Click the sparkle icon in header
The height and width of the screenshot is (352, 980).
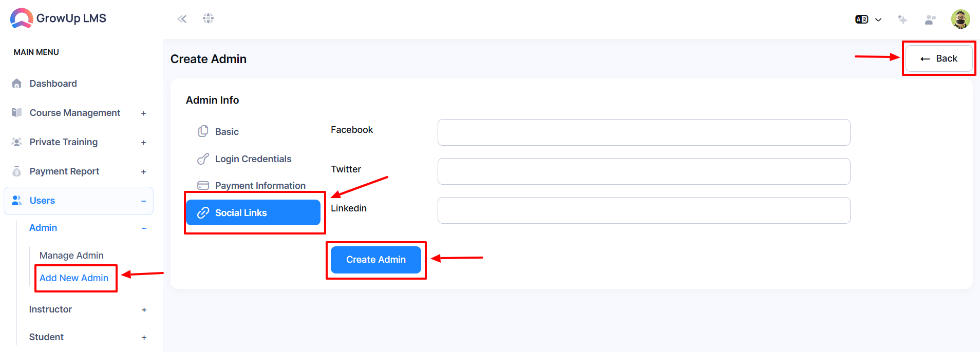(902, 19)
